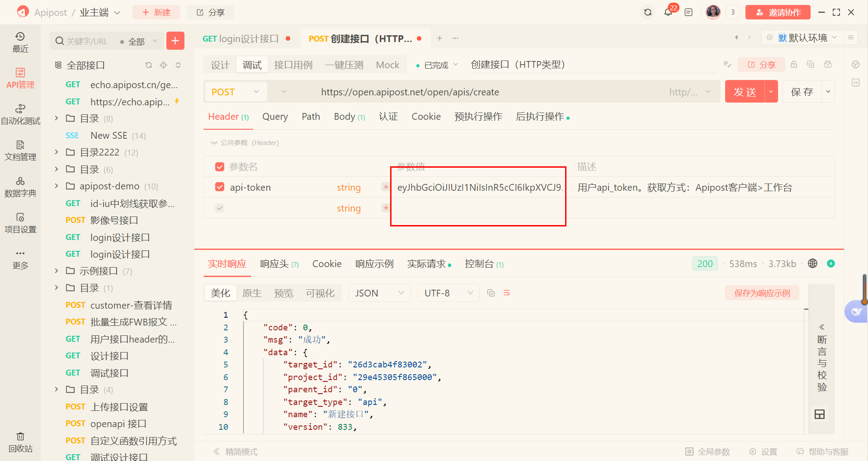Open environment hamburger menu icon
This screenshot has height=461, width=868.
(850, 38)
